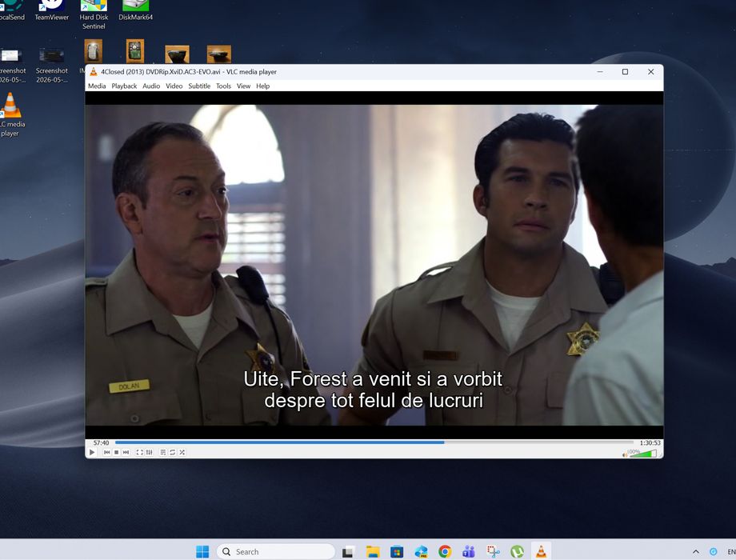Select the second Screenshot 2026-05 file
This screenshot has height=560, width=736.
pyautogui.click(x=52, y=66)
